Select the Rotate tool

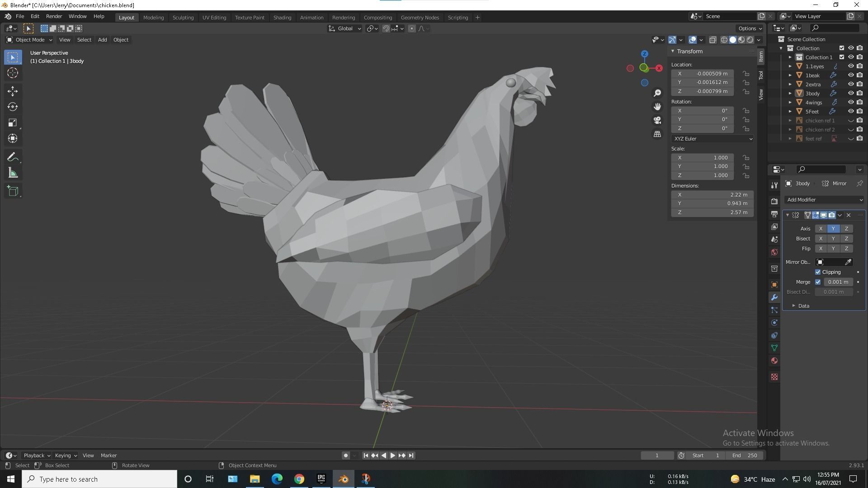(13, 107)
